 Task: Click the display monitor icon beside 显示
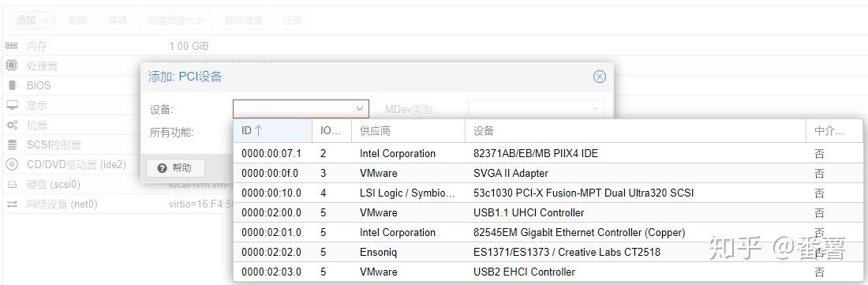12,105
